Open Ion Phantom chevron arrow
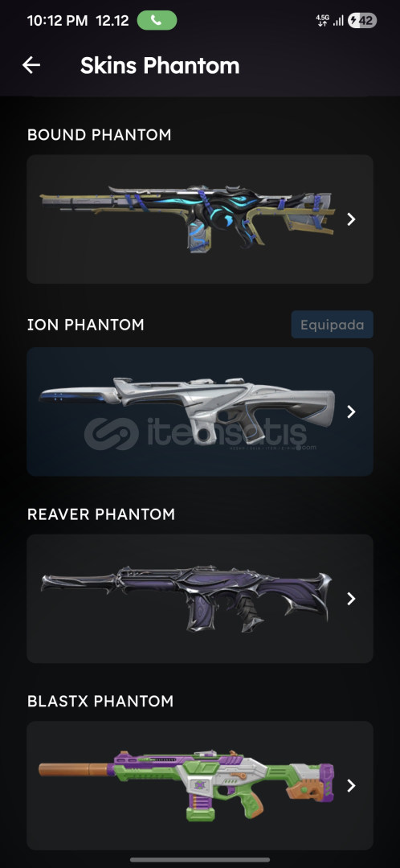Image resolution: width=400 pixels, height=868 pixels. (351, 411)
